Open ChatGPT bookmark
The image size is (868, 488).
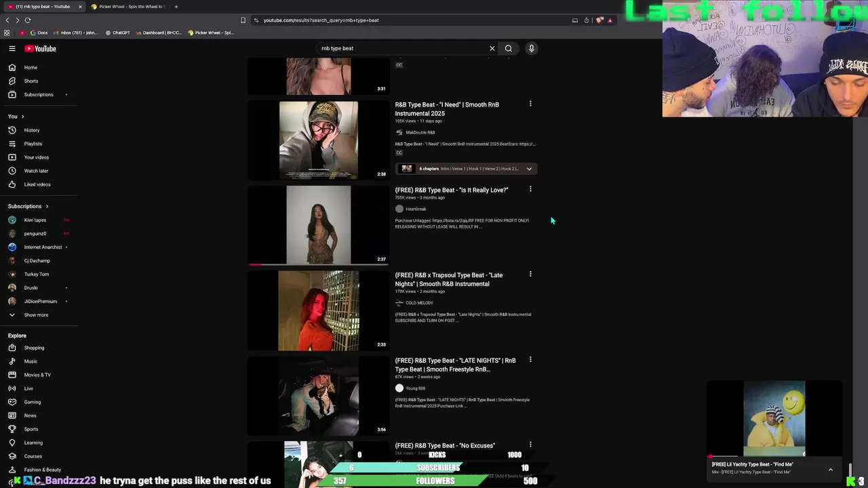pos(117,33)
